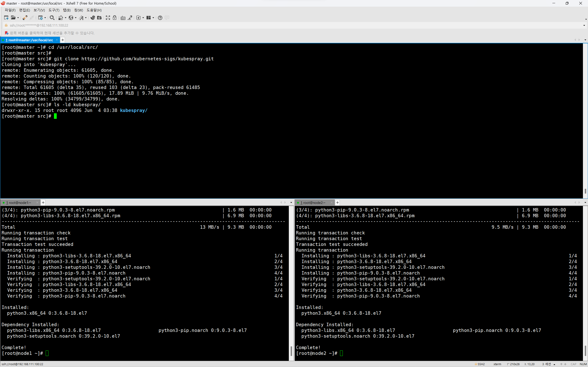Open the Find magnifier tool
Screen dimensions: 588x367
pyautogui.click(x=52, y=18)
